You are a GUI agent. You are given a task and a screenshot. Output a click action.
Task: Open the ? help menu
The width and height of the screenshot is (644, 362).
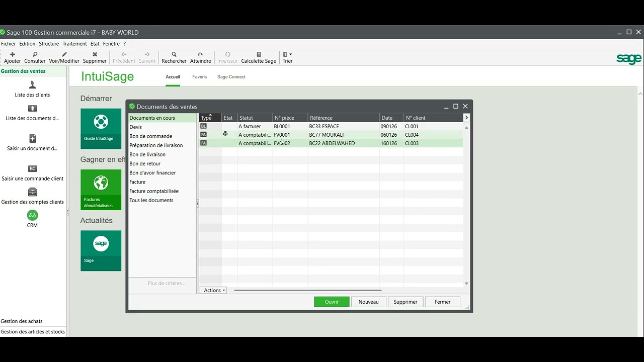(x=124, y=44)
